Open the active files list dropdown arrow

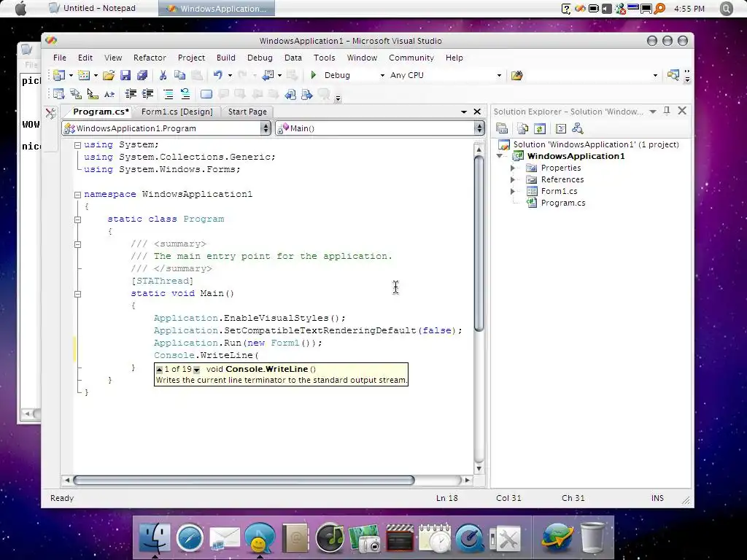pyautogui.click(x=463, y=112)
